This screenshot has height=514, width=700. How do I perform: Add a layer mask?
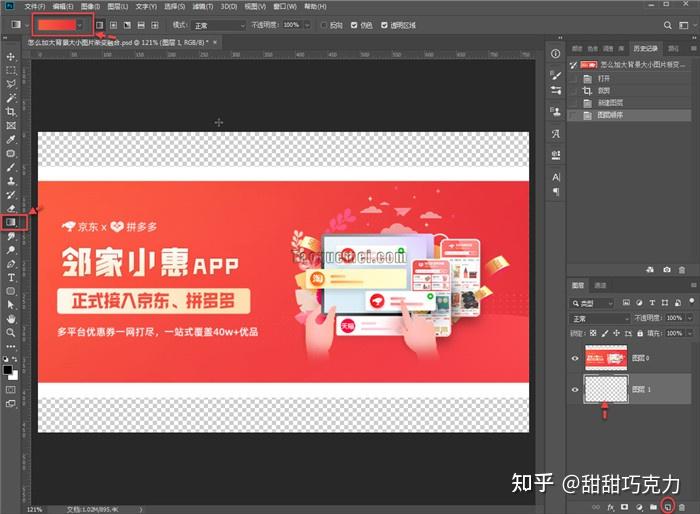625,507
